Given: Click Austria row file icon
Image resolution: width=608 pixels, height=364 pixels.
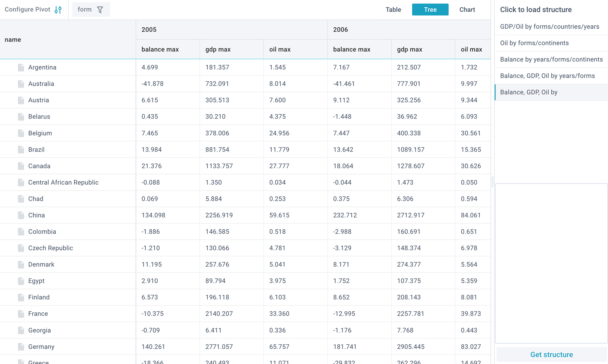Looking at the screenshot, I should click(21, 100).
